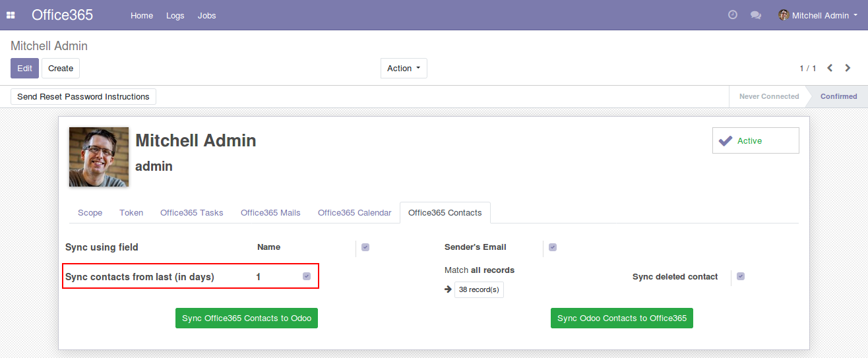Open the apps grid menu icon

11,15
